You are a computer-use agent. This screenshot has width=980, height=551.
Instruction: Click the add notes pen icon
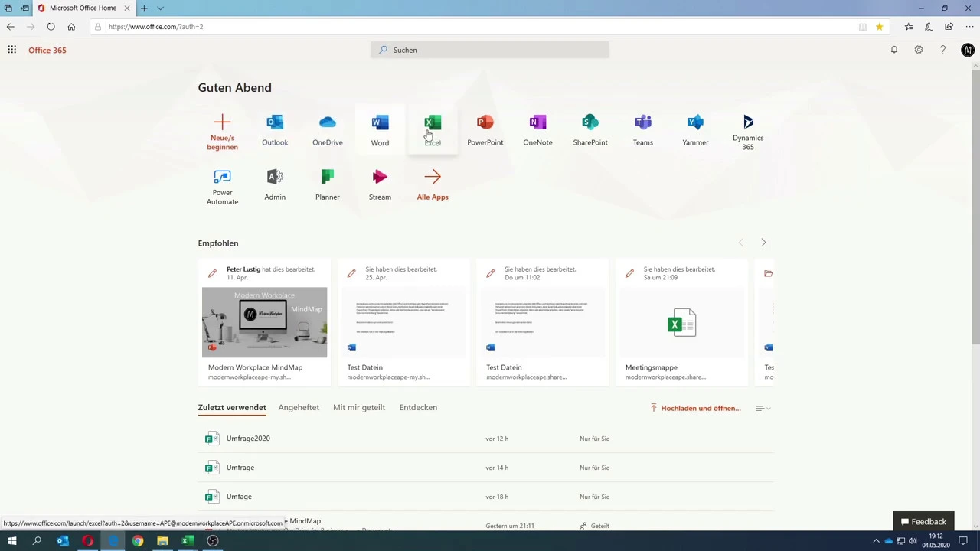point(928,27)
